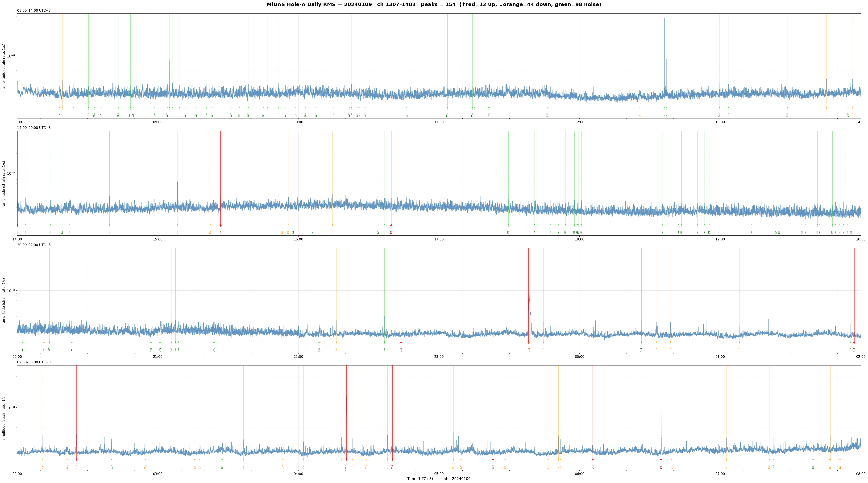The height and width of the screenshot is (483, 868).
Task: Click the '17:00' time tick label
Action: click(x=439, y=239)
